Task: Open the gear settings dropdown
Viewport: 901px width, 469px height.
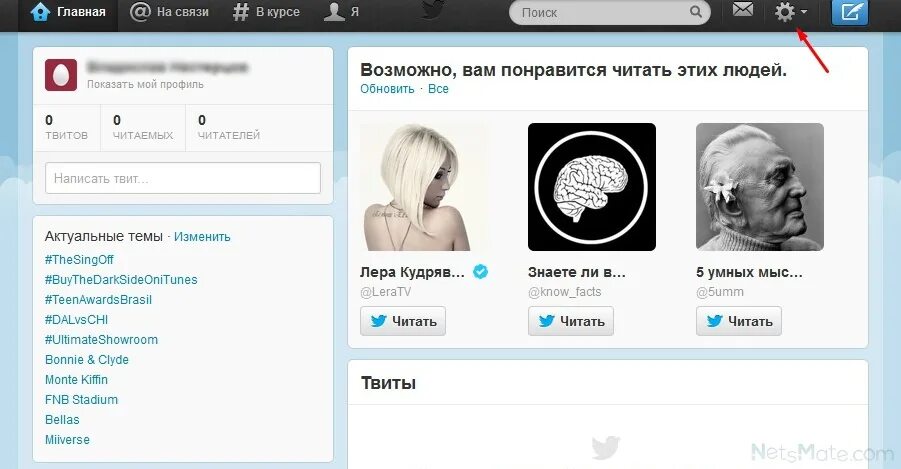Action: tap(791, 11)
